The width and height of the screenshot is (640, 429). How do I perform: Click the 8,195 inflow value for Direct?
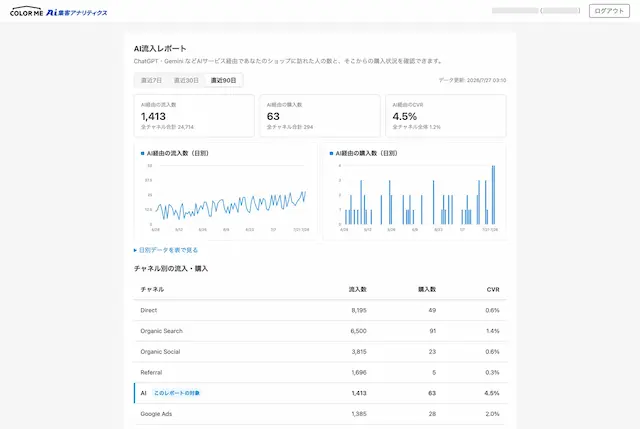(x=359, y=310)
